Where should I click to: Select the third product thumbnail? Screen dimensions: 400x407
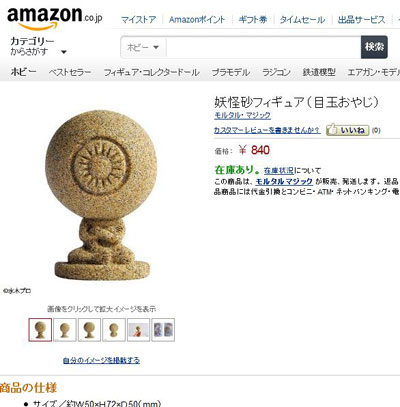coord(89,330)
